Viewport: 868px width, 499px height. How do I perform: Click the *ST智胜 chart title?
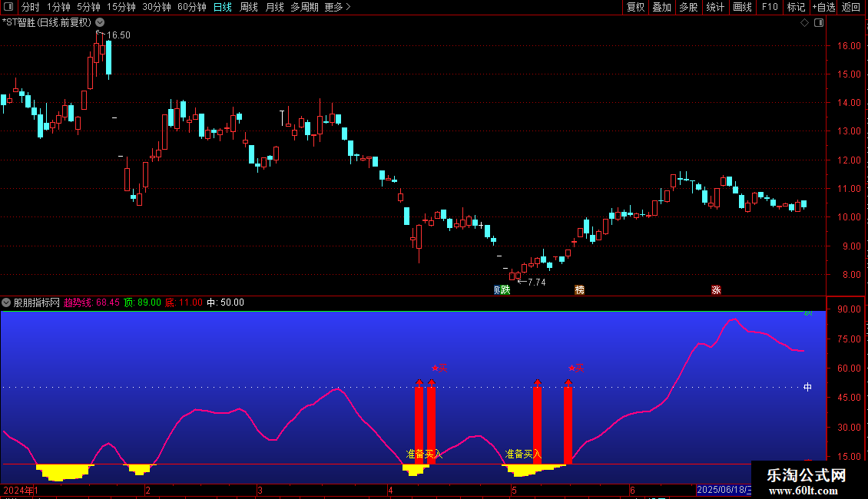pyautogui.click(x=47, y=23)
